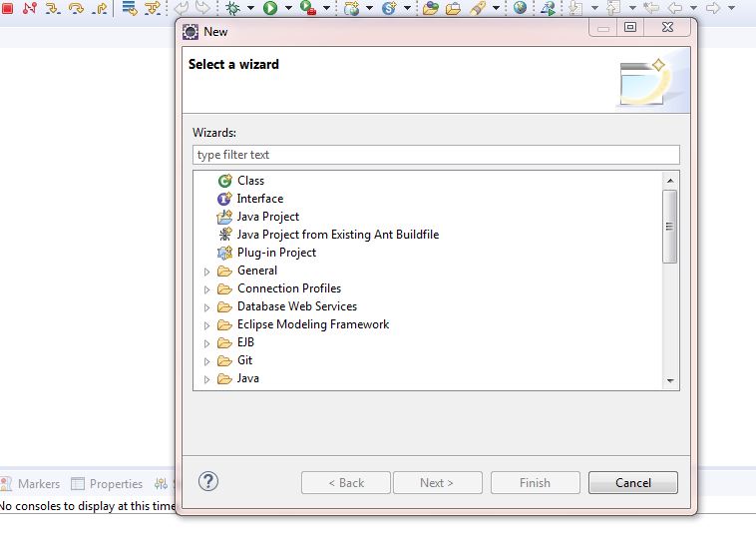Expand the Git folder

[206, 361]
